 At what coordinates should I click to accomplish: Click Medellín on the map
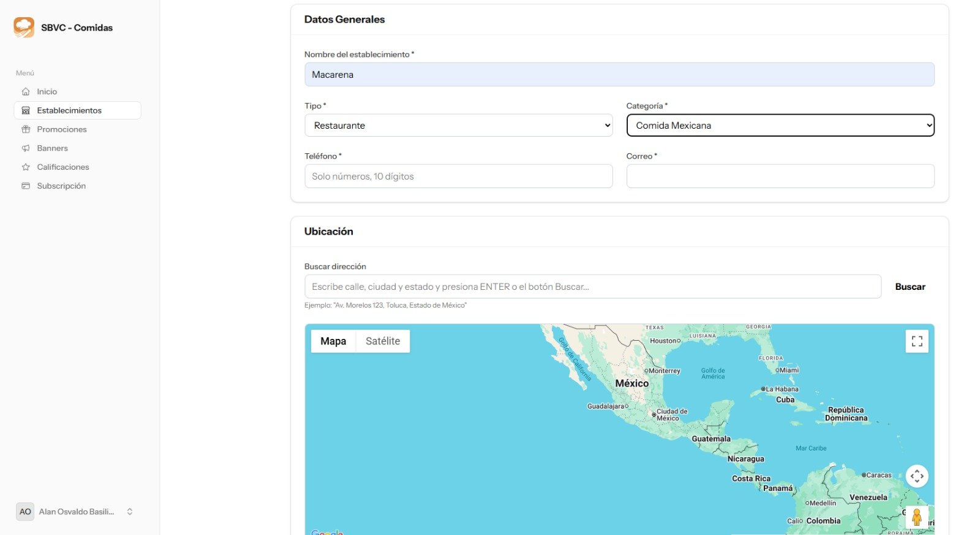821,503
